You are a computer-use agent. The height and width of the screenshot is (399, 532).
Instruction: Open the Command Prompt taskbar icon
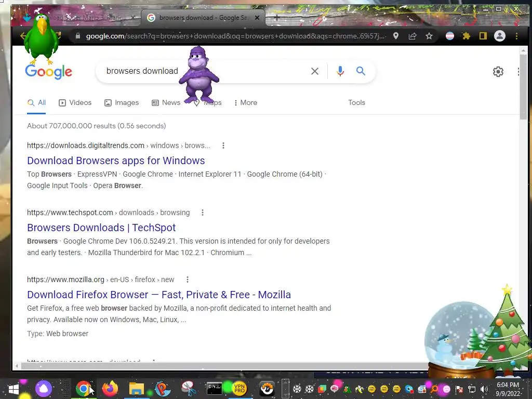pos(215,389)
